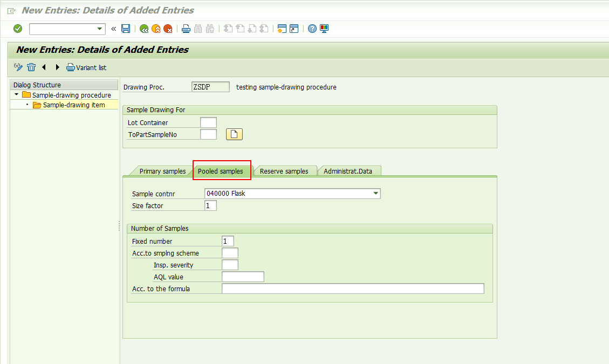Collapse the command field with « arrow
This screenshot has height=364, width=609.
pos(113,29)
